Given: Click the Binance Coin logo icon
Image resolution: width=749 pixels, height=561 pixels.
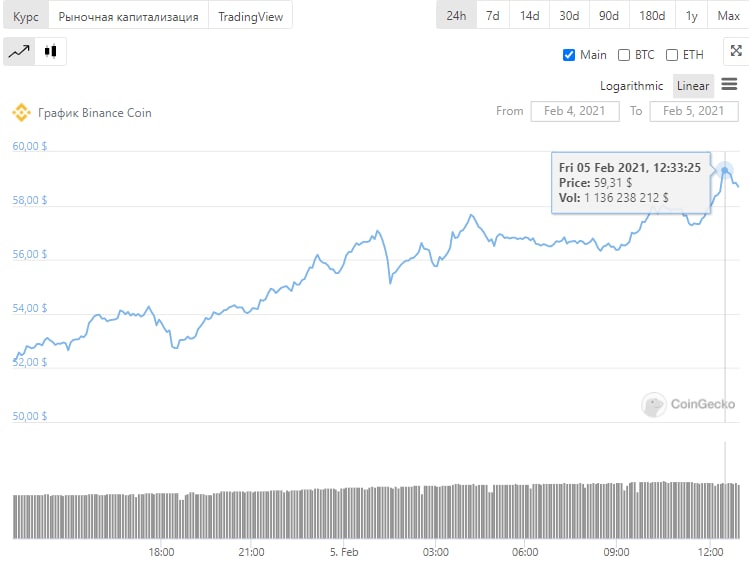Looking at the screenshot, I should 21,113.
